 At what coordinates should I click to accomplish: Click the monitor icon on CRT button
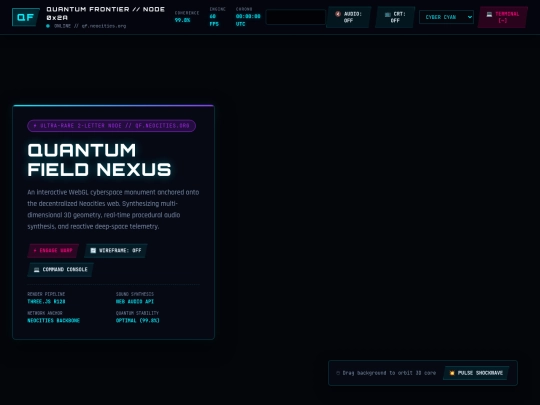coord(387,14)
